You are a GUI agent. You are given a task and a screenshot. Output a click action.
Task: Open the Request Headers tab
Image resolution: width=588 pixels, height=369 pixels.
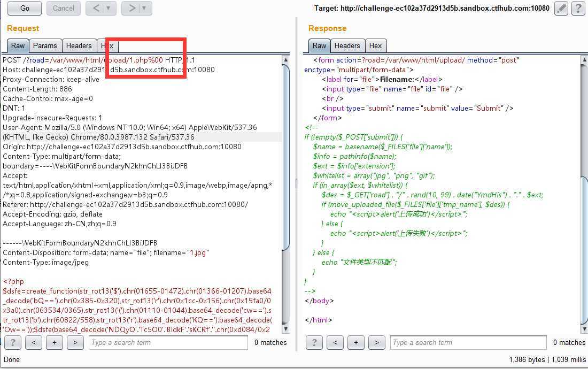pos(79,46)
